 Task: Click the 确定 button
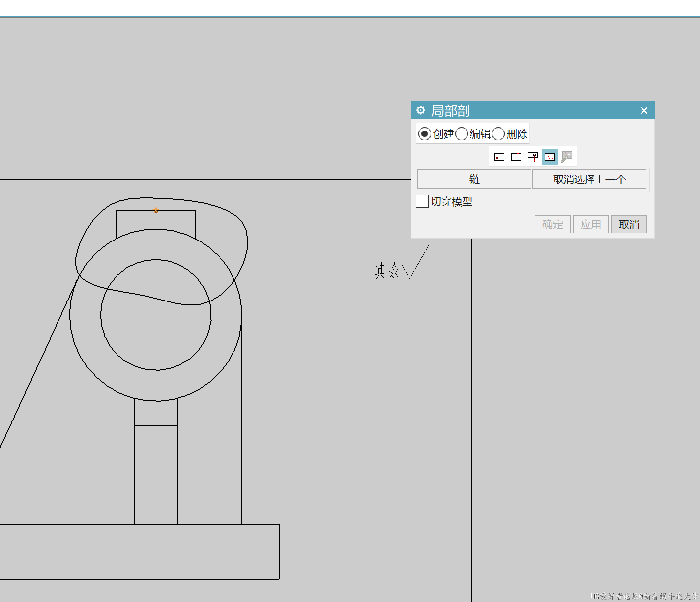click(x=553, y=224)
